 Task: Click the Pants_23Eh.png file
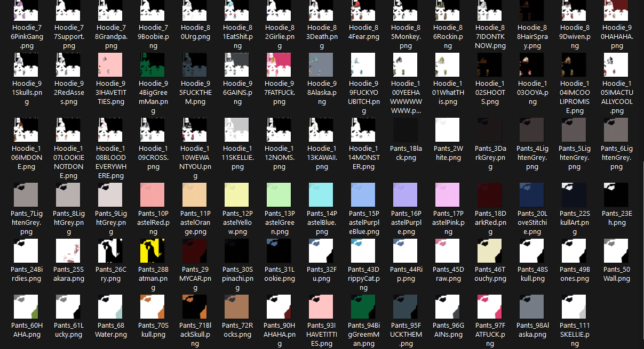pyautogui.click(x=616, y=205)
